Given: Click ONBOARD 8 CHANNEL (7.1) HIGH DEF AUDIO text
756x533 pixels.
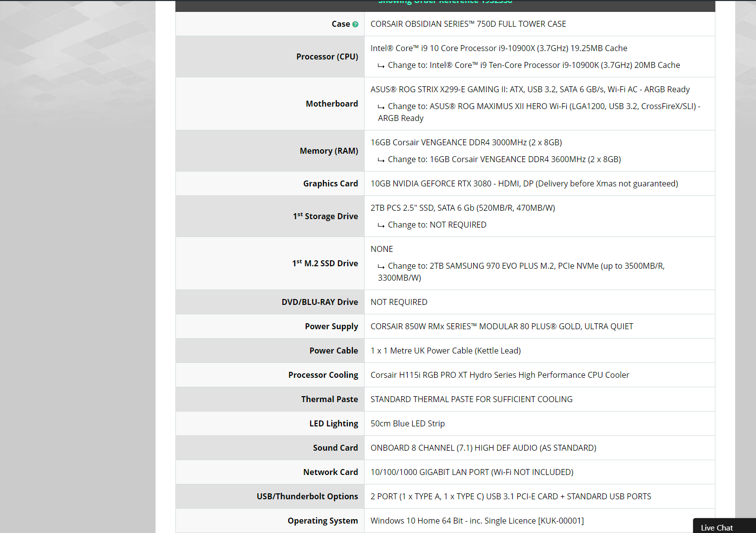Looking at the screenshot, I should pos(484,448).
